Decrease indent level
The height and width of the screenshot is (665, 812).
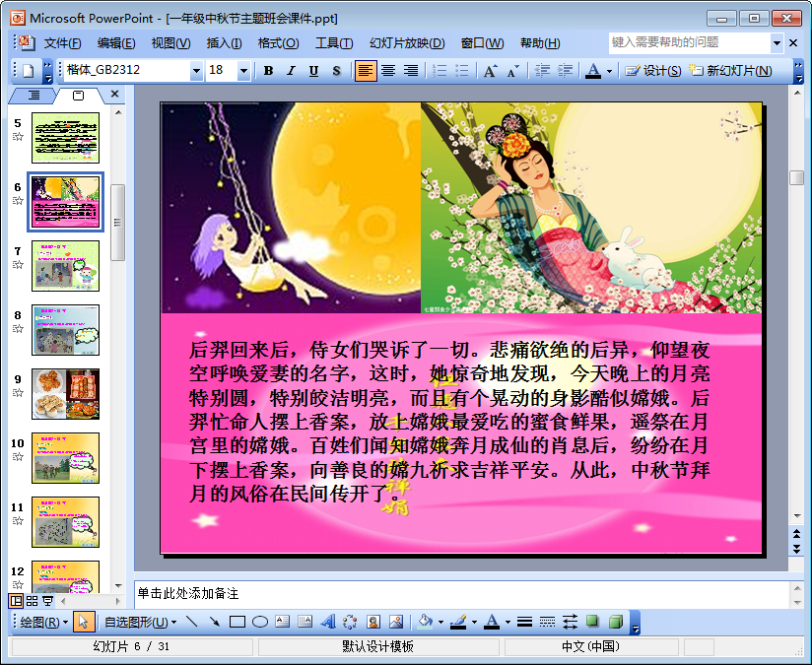[x=542, y=70]
